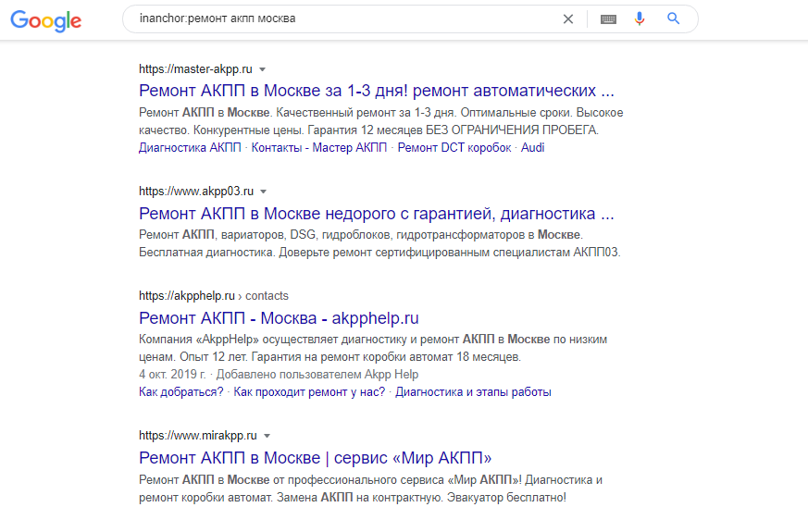
Task: Expand dropdown arrow next to master-akpp.ru
Action: pos(262,69)
